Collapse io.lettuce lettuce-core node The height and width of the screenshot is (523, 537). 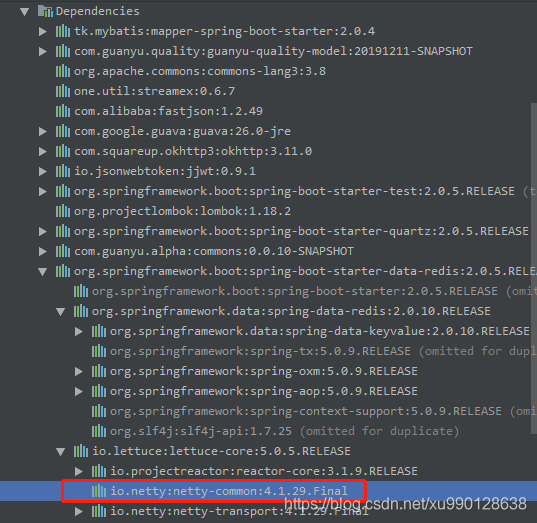click(x=61, y=451)
